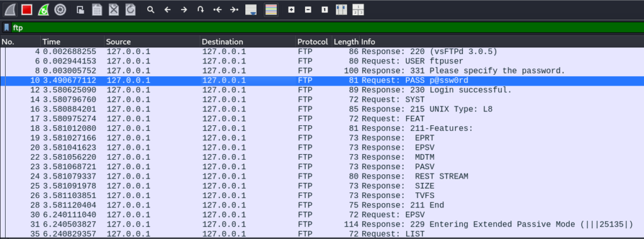Sort by the Destination column header
This screenshot has height=239, width=644.
click(248, 42)
